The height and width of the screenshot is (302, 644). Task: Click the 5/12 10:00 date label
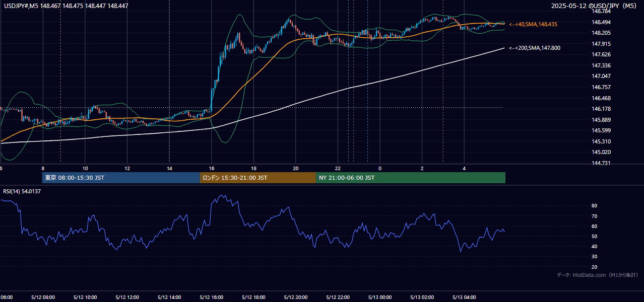tap(85, 297)
